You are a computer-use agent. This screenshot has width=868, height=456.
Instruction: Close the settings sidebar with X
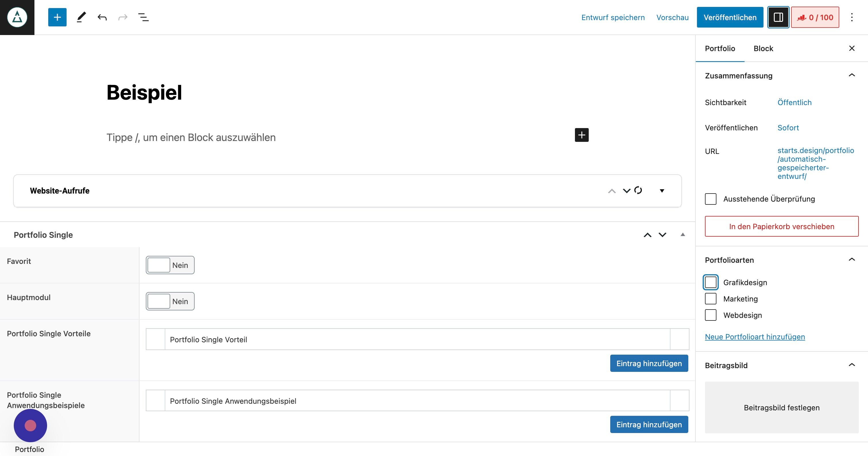click(852, 48)
